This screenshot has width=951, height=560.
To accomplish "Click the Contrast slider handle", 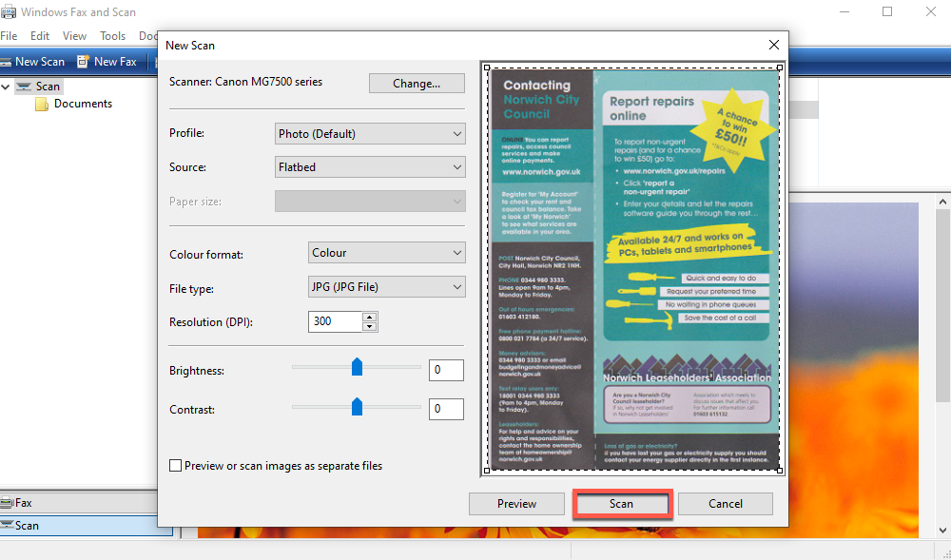I will coord(358,406).
